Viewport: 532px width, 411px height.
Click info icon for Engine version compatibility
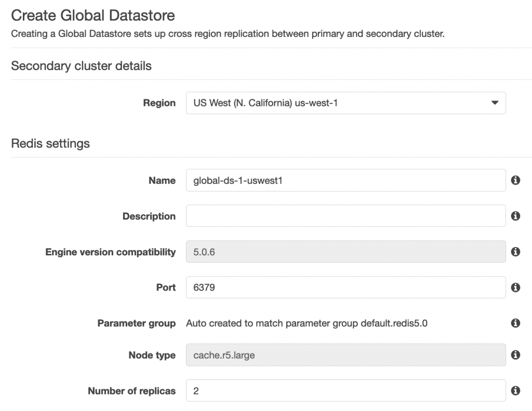[515, 252]
